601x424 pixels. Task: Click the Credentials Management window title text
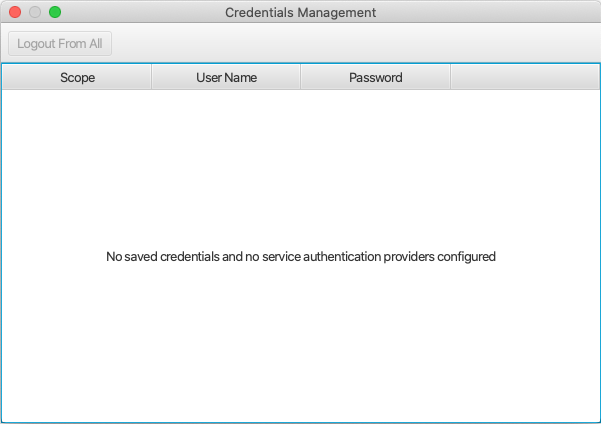pos(301,13)
